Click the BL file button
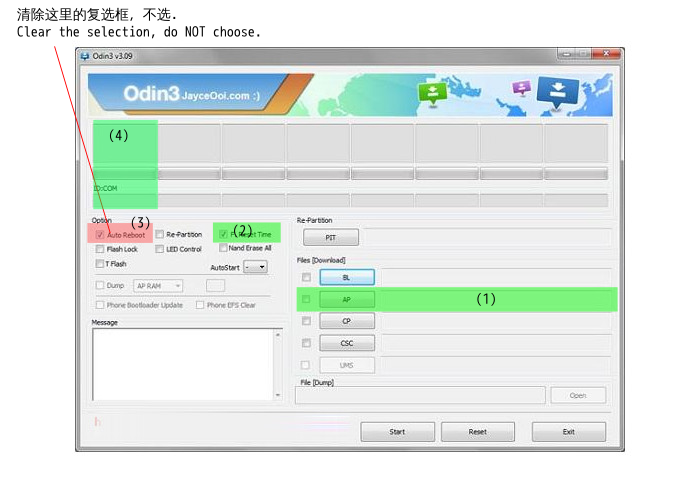 [x=347, y=277]
